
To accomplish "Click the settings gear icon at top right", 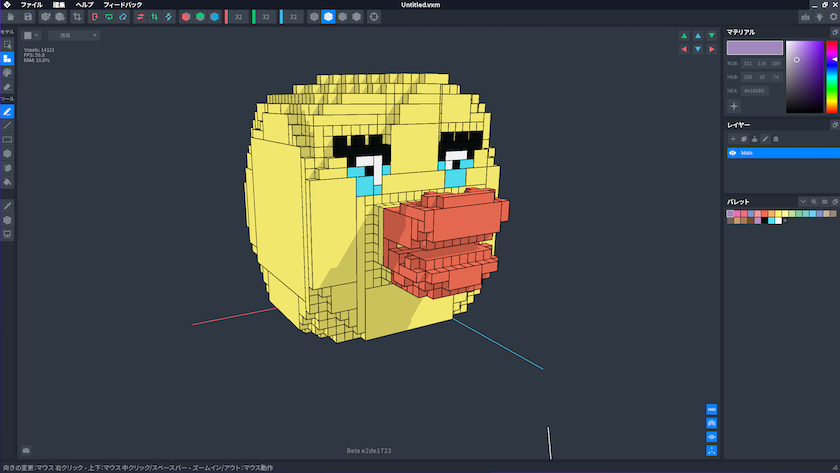I will [x=833, y=17].
